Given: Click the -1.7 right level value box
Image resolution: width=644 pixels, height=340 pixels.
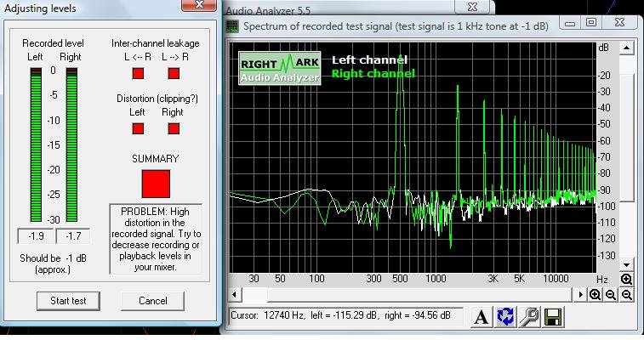Looking at the screenshot, I should click(x=72, y=236).
